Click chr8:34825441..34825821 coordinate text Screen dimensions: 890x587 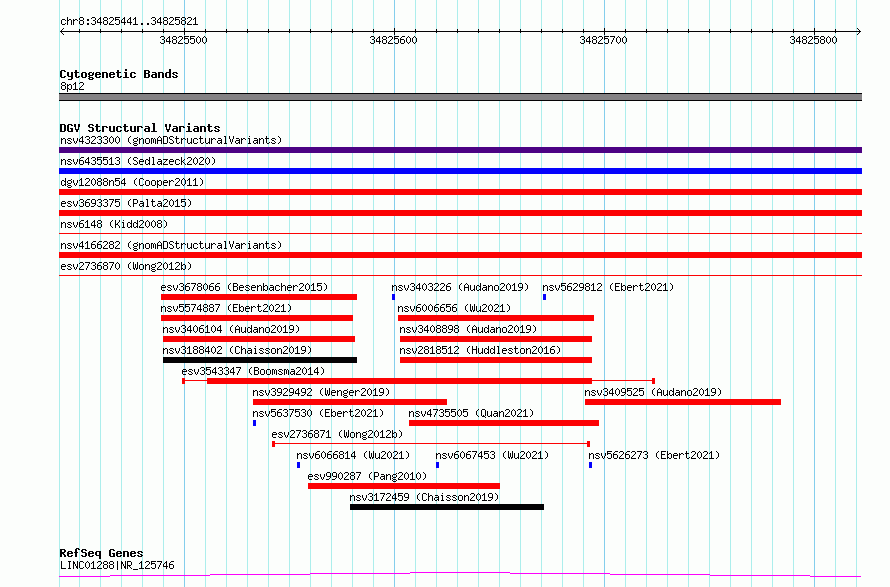[129, 22]
